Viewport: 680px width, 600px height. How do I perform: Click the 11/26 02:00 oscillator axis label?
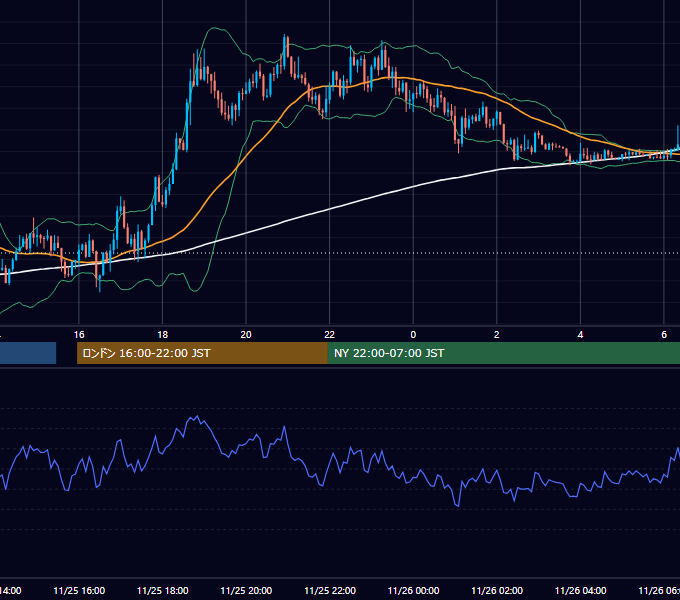497,591
